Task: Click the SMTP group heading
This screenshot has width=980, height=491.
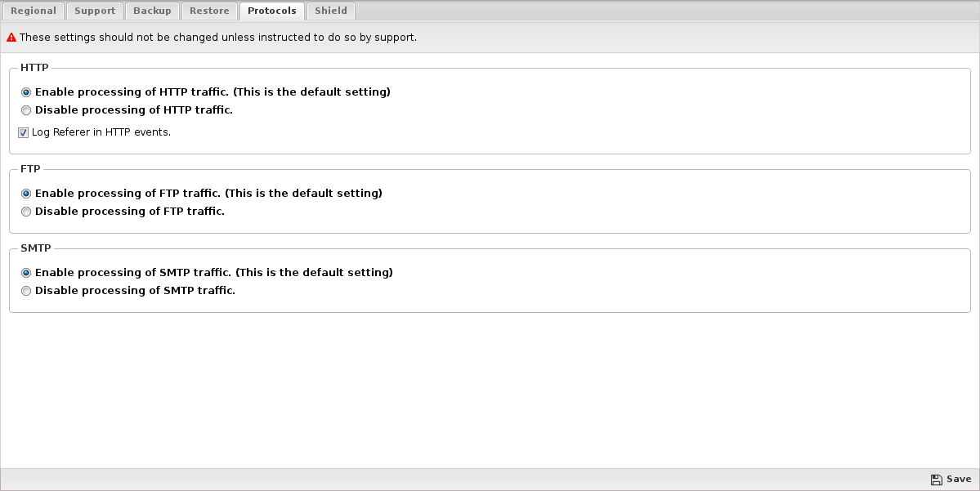Action: point(36,248)
